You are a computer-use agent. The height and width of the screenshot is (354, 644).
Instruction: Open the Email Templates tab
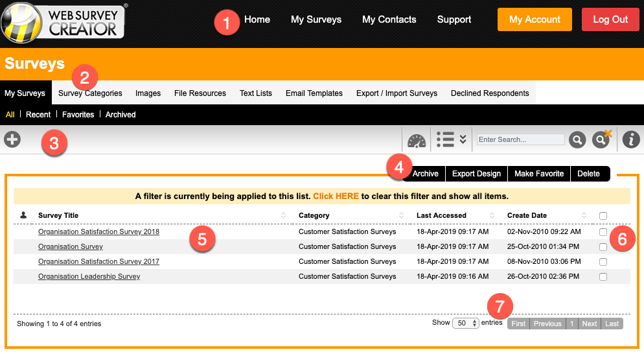pos(314,93)
